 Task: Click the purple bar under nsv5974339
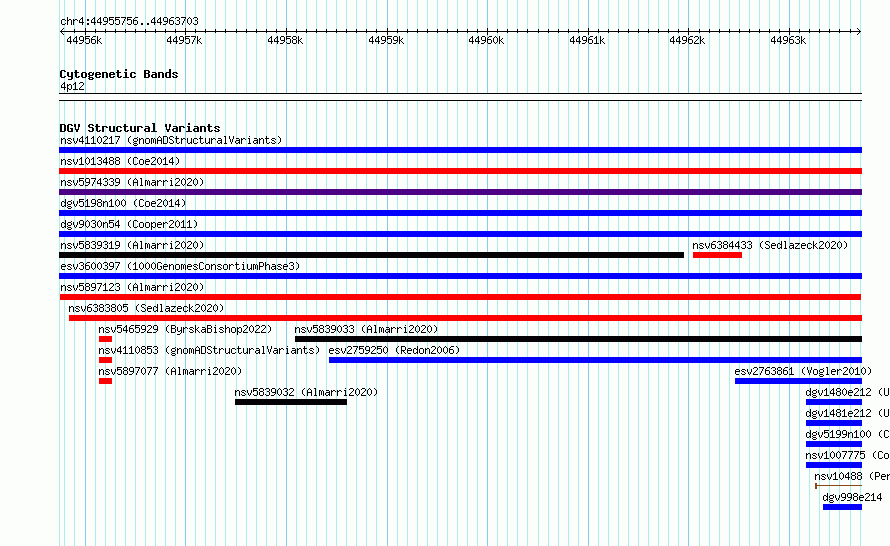pyautogui.click(x=460, y=192)
